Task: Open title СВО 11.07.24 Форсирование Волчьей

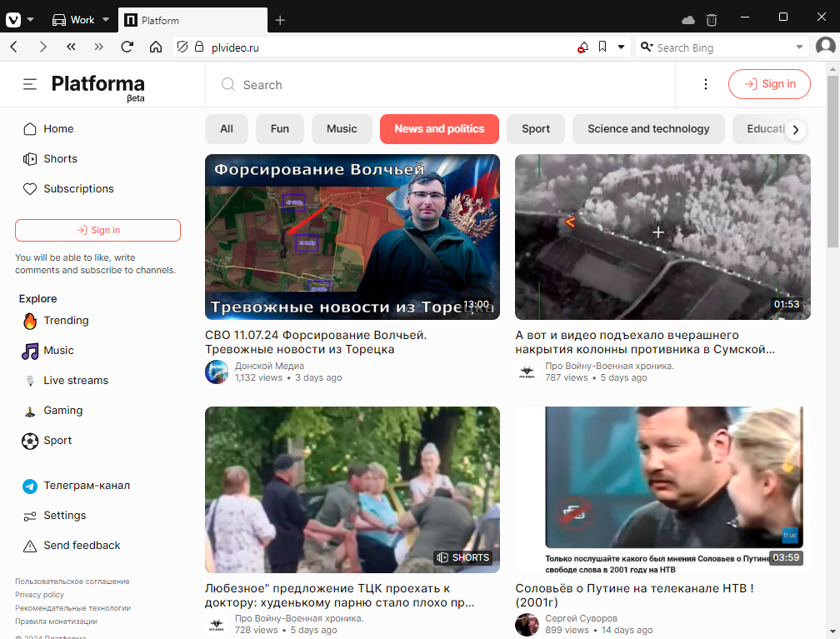Action: click(316, 342)
